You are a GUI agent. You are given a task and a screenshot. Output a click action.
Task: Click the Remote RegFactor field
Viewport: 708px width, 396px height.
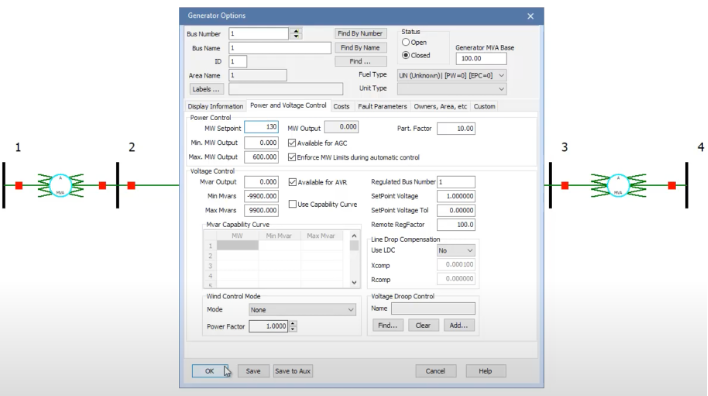[456, 224]
